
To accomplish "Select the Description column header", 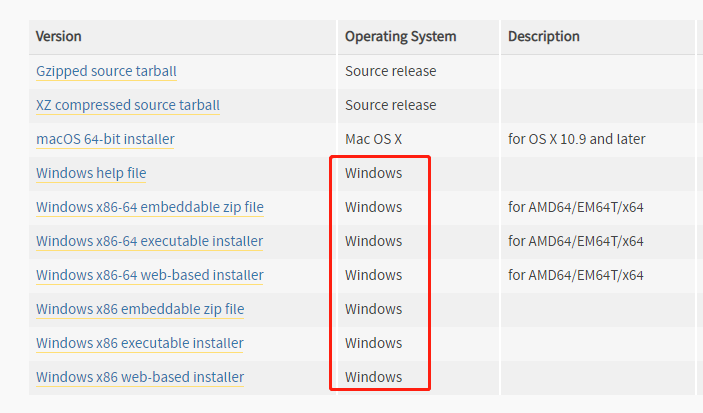I will (x=544, y=36).
